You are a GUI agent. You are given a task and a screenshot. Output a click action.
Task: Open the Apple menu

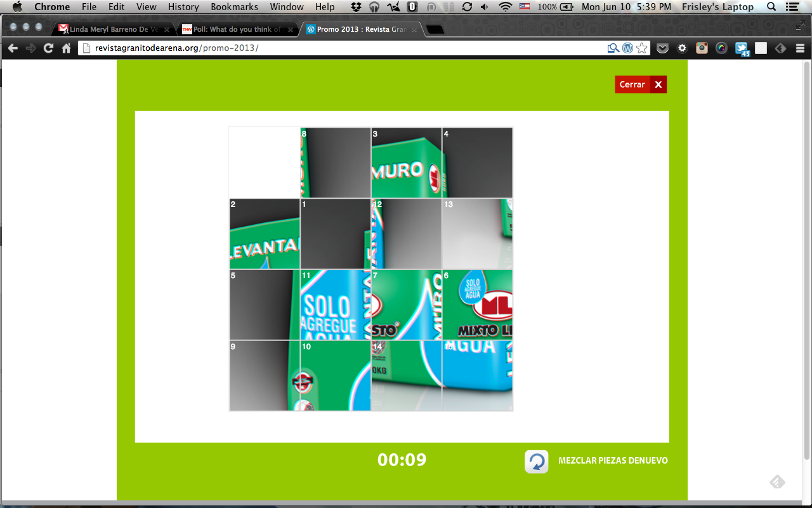pos(17,7)
